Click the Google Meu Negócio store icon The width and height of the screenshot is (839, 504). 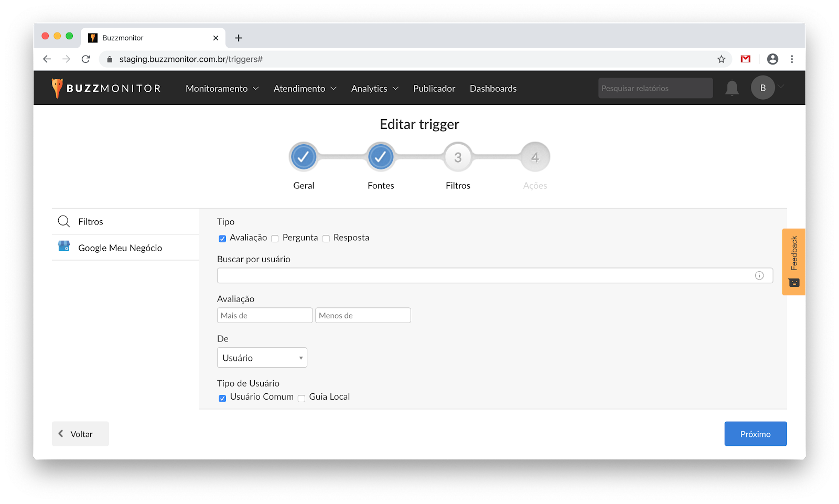click(64, 246)
